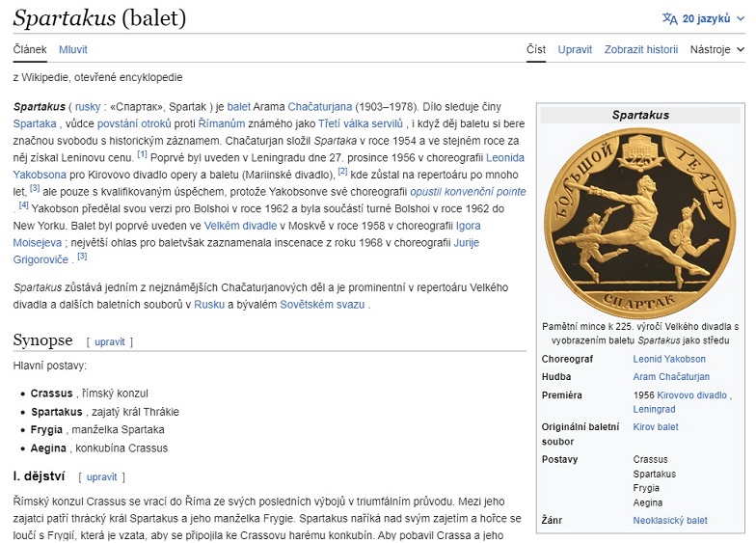Open Aram Chačaturjan link in infobox
This screenshot has height=543, width=756.
click(671, 376)
